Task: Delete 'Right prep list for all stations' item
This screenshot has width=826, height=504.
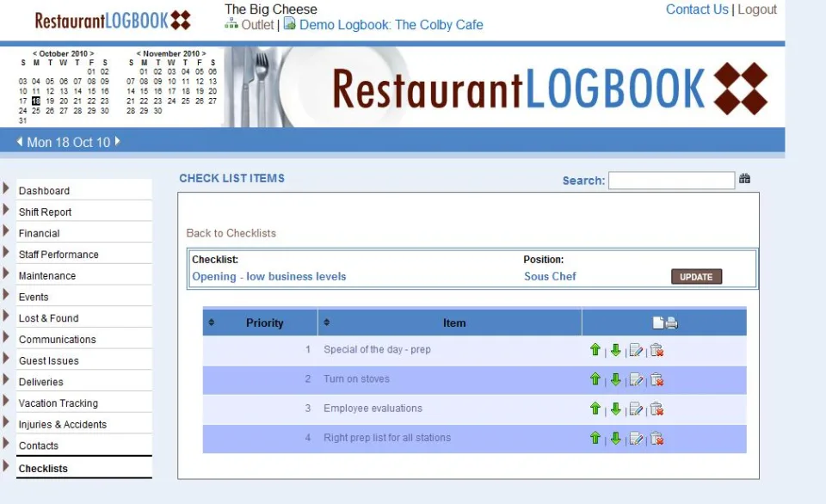Action: 656,438
